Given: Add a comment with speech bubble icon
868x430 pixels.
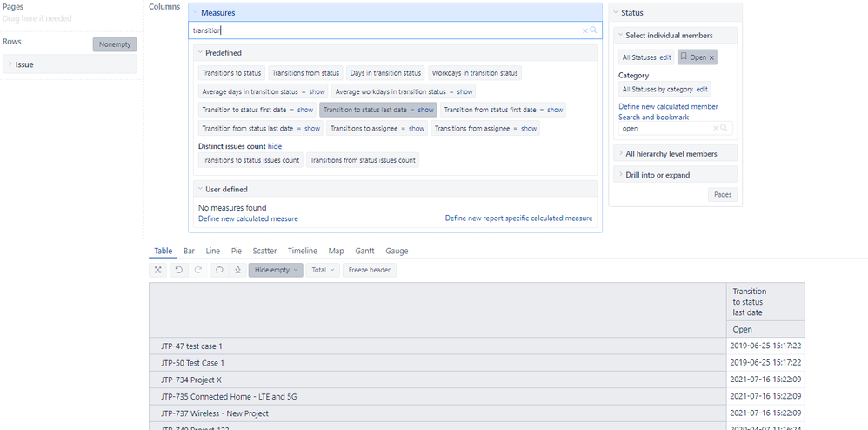Looking at the screenshot, I should point(219,270).
